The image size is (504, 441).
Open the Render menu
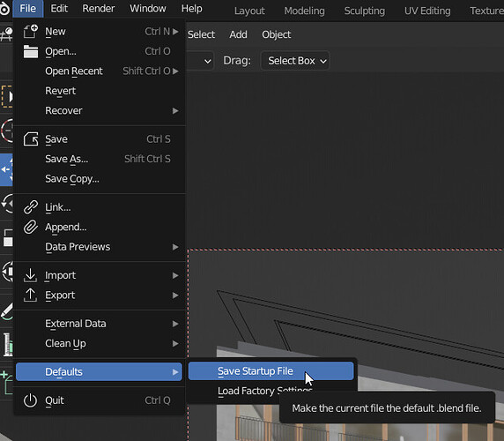(x=99, y=8)
